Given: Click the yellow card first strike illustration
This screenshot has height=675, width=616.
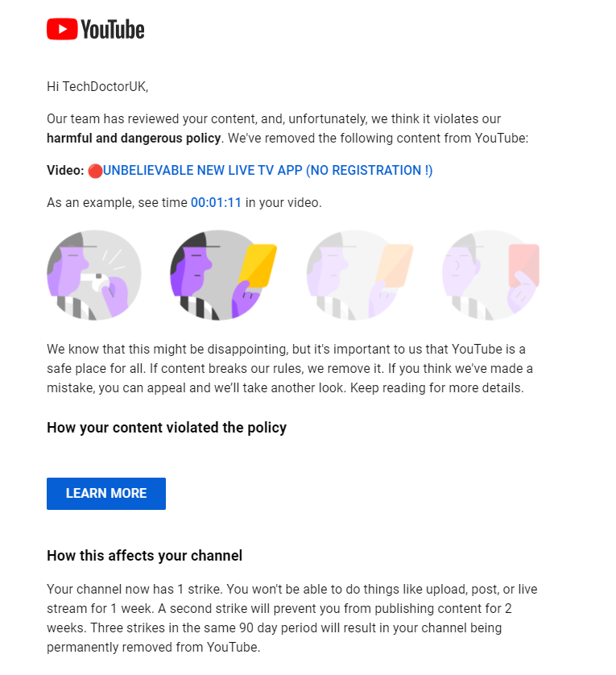Looking at the screenshot, I should click(x=223, y=275).
